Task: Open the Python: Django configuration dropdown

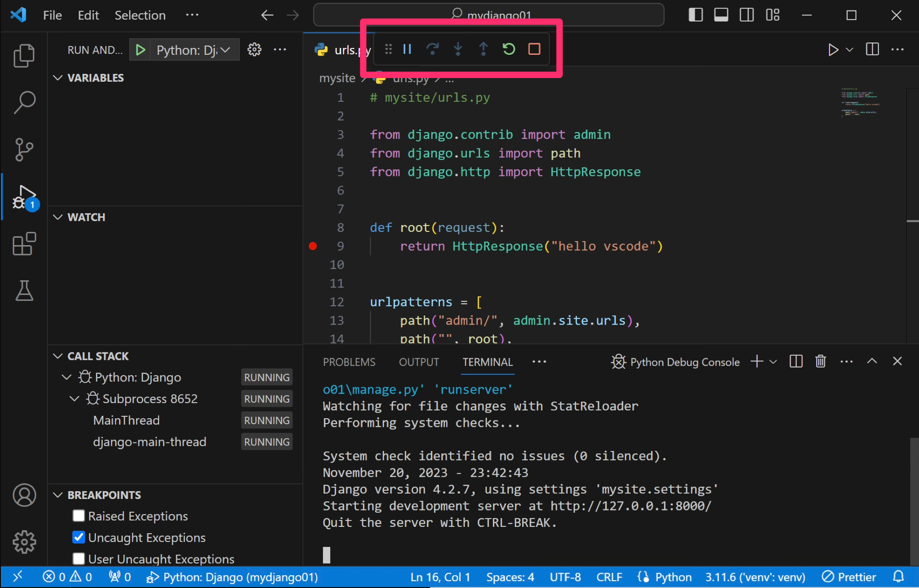Action: (226, 50)
